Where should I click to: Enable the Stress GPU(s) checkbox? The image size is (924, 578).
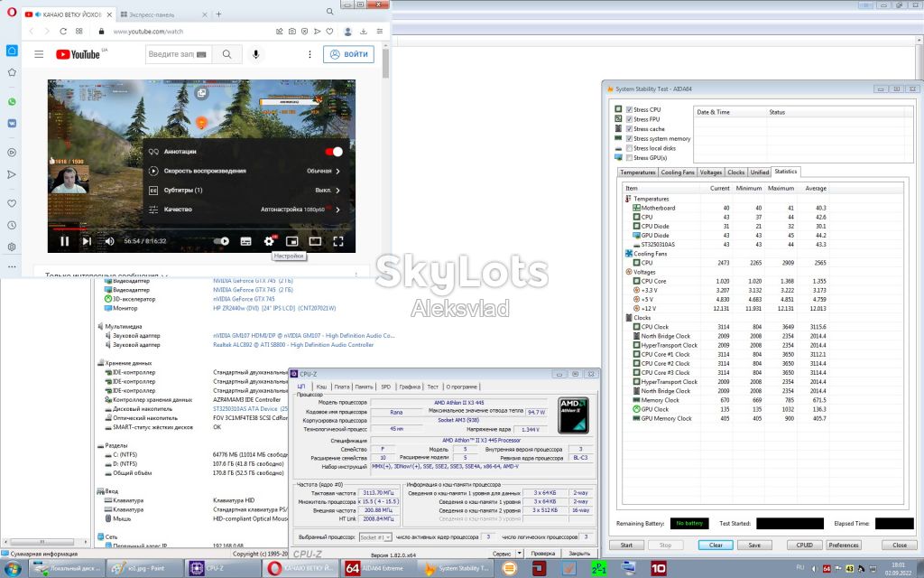[629, 157]
